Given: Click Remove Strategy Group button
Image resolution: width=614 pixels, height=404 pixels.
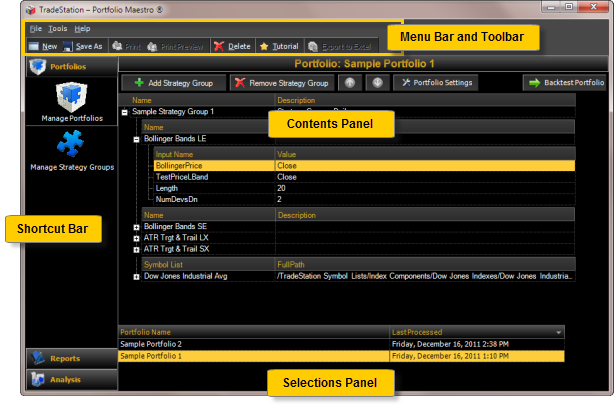Looking at the screenshot, I should (x=282, y=83).
